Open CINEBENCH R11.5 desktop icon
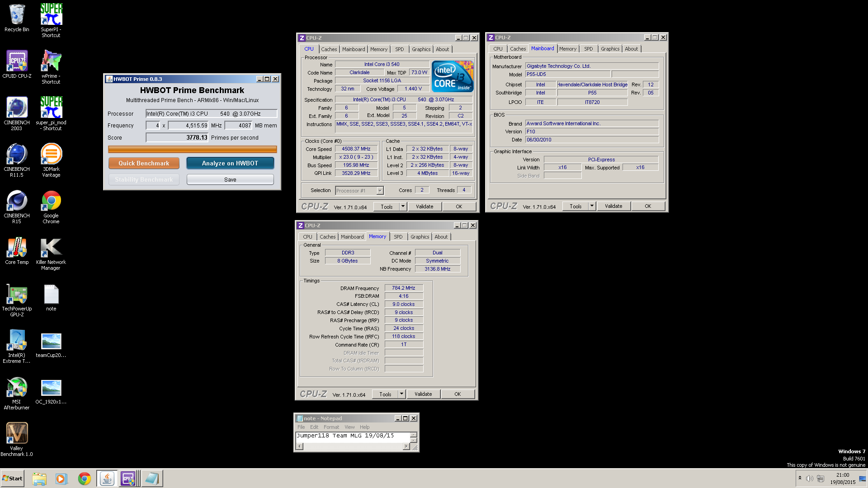This screenshot has height=488, width=868. point(17,160)
